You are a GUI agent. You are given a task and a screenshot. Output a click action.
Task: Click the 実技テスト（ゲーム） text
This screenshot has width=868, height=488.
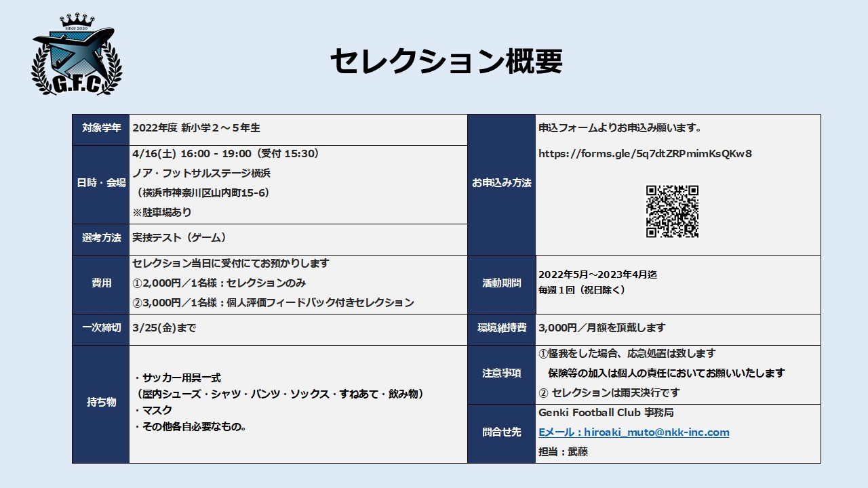pos(179,238)
